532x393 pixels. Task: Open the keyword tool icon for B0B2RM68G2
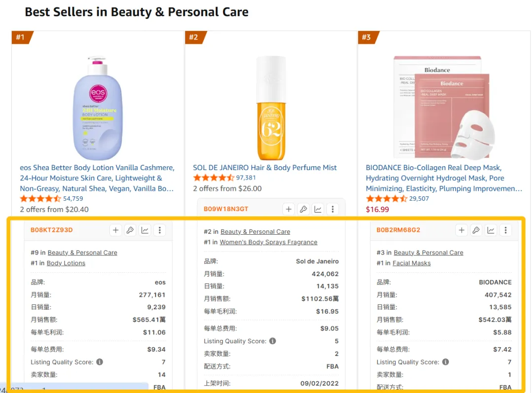tap(476, 230)
